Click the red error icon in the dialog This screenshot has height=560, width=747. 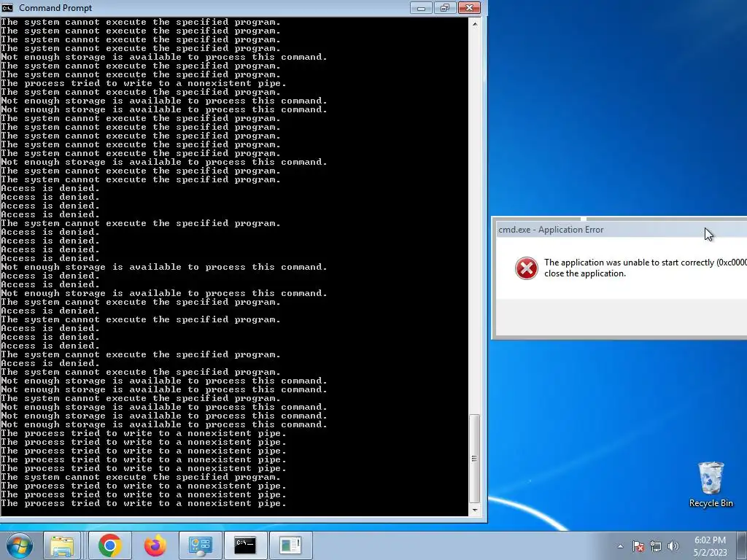527,268
